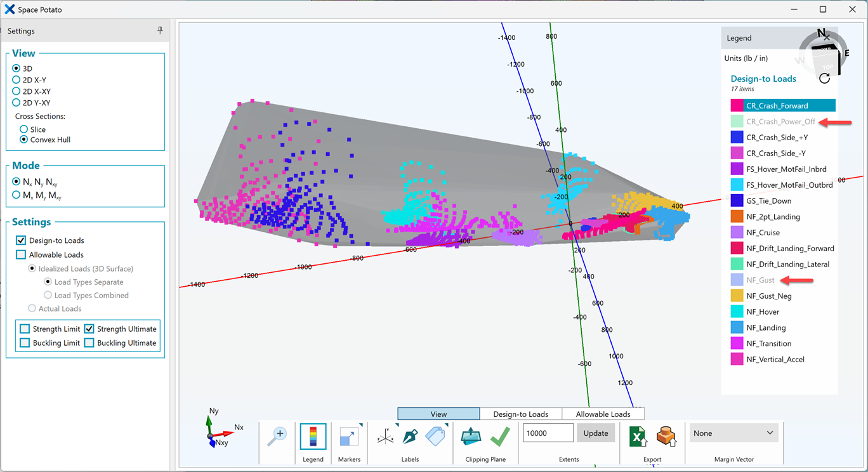Pin the Settings panel with the pushpin icon
The height and width of the screenshot is (472, 868).
coord(160,30)
